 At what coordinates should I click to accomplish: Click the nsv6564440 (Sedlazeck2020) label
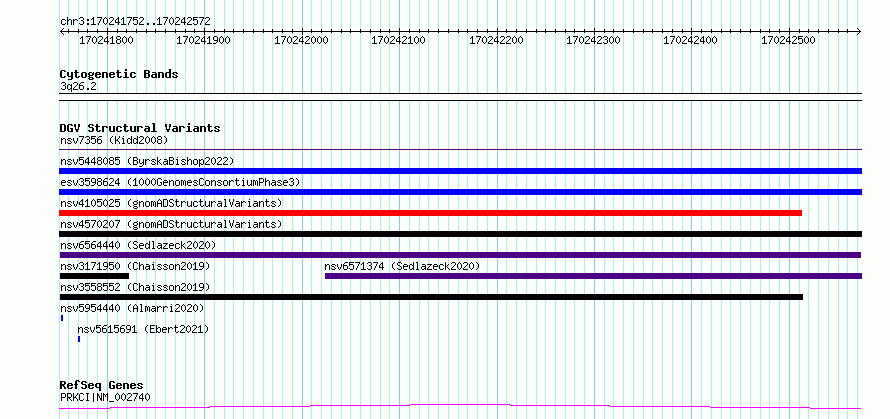pyautogui.click(x=138, y=245)
